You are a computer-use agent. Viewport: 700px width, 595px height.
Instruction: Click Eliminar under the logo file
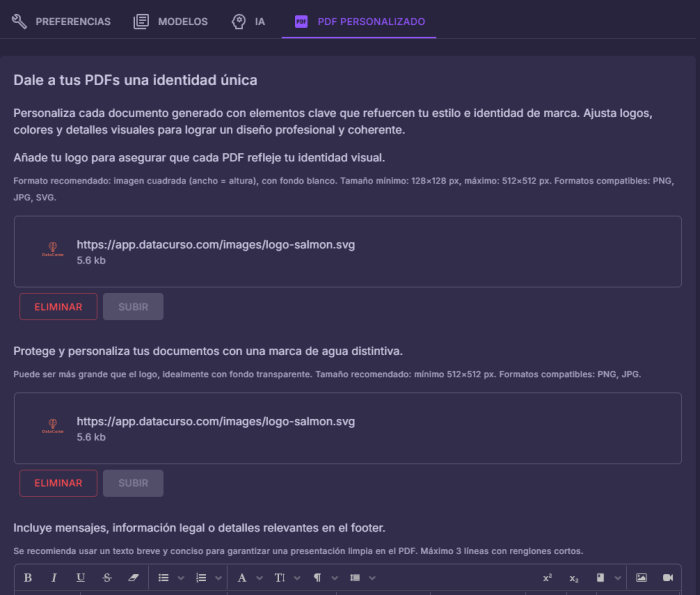click(58, 307)
